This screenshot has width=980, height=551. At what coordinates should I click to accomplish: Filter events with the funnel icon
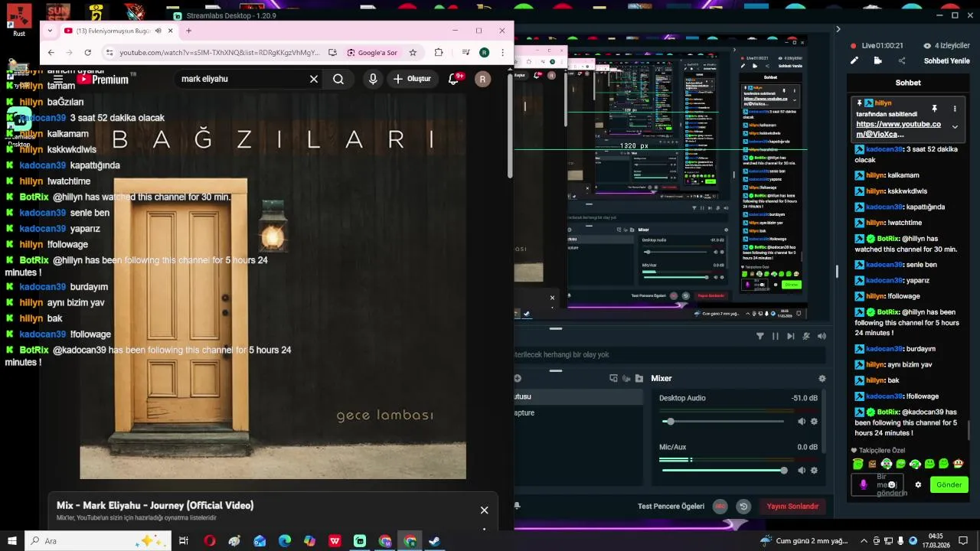760,336
